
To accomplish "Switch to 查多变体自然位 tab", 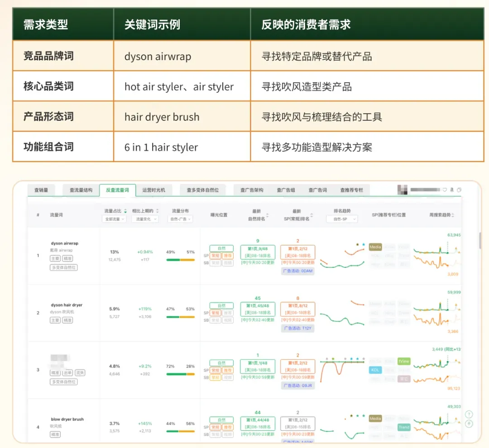I will (x=203, y=190).
